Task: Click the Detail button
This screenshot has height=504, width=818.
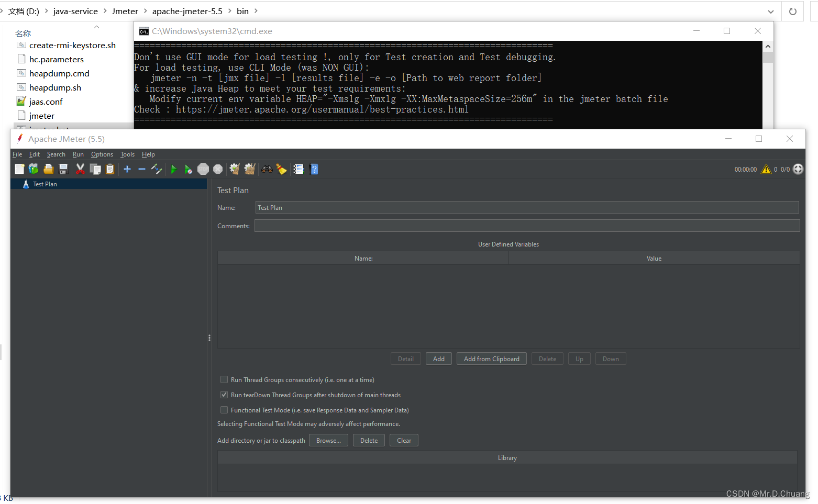Action: (406, 359)
